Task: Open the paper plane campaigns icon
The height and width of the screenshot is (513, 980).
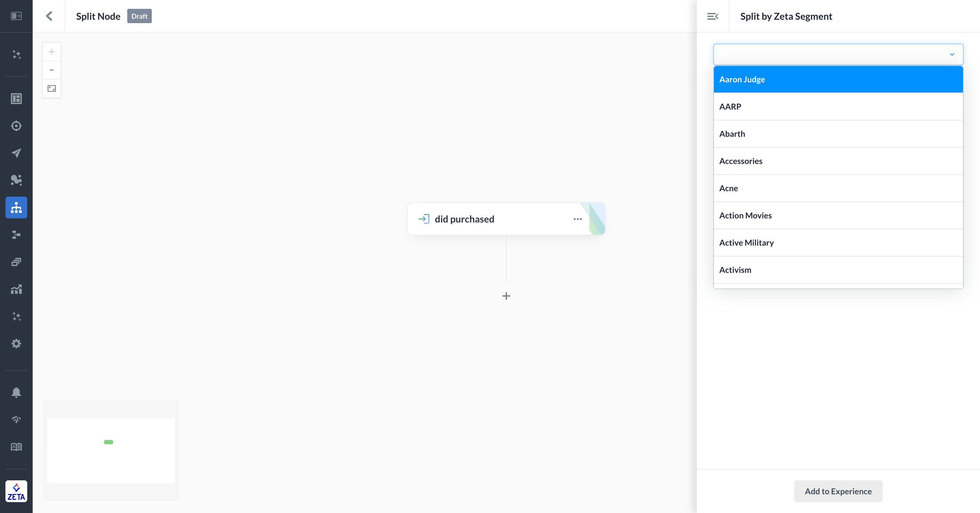Action: point(16,153)
